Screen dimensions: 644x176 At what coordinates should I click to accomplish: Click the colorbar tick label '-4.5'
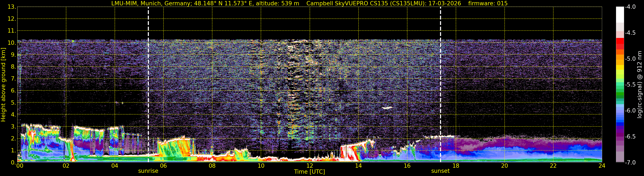tap(630, 33)
